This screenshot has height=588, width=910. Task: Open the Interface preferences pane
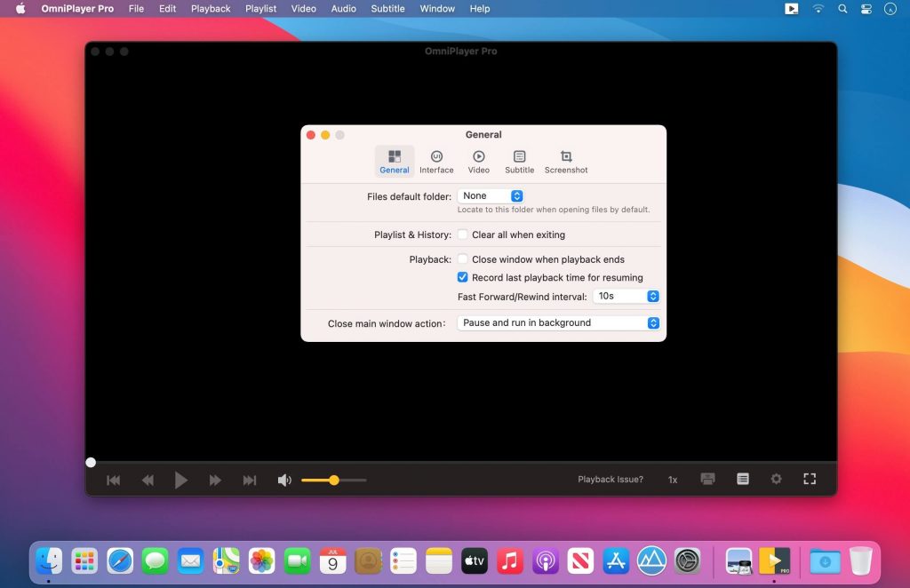(436, 161)
